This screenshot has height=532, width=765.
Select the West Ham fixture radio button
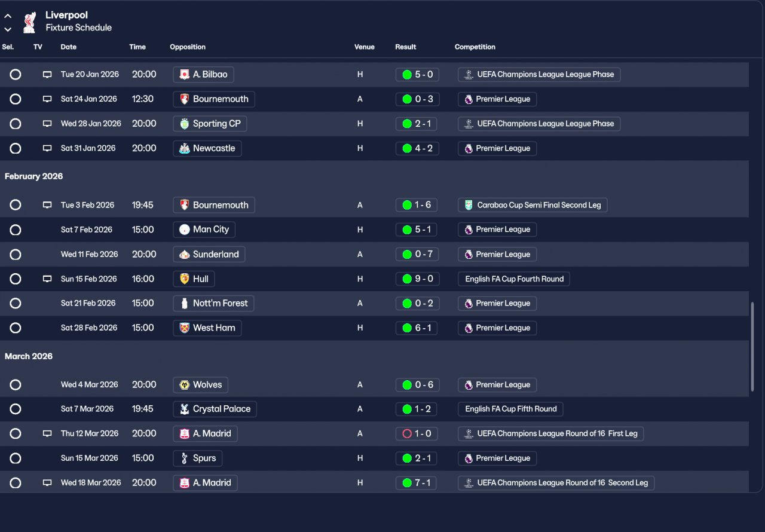16,328
